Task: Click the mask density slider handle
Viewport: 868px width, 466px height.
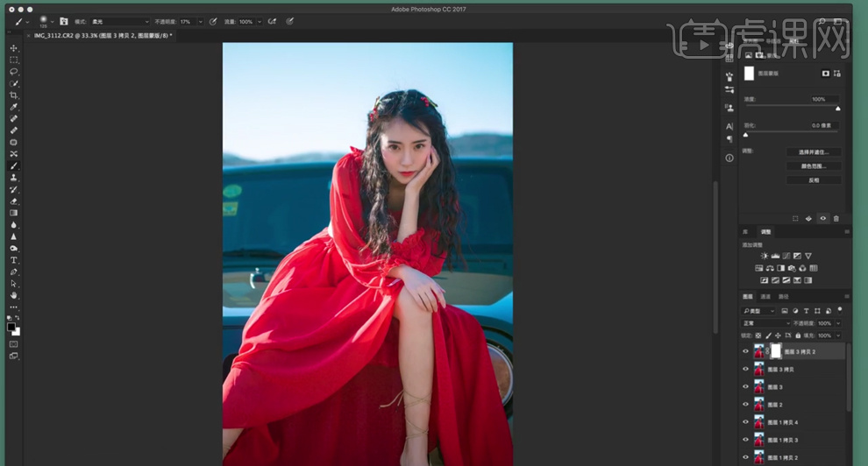Action: [x=837, y=109]
